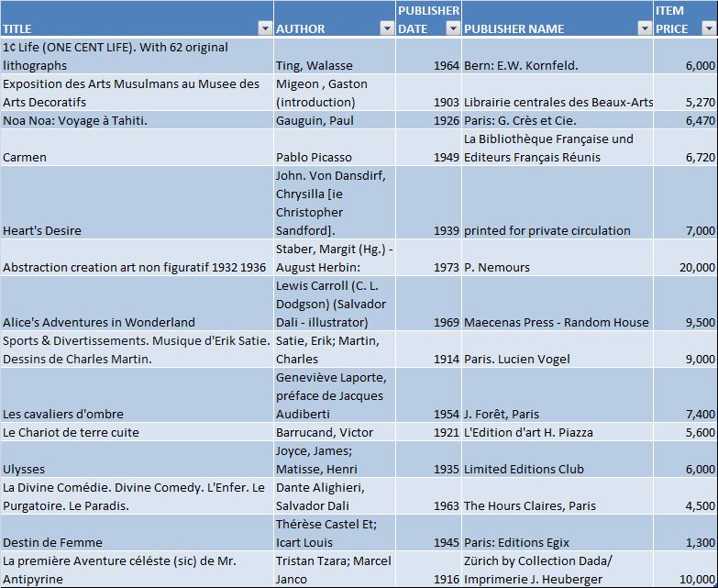Viewport: 718px width, 588px height.
Task: Click the title cell 'Ulysses'
Action: pos(137,459)
